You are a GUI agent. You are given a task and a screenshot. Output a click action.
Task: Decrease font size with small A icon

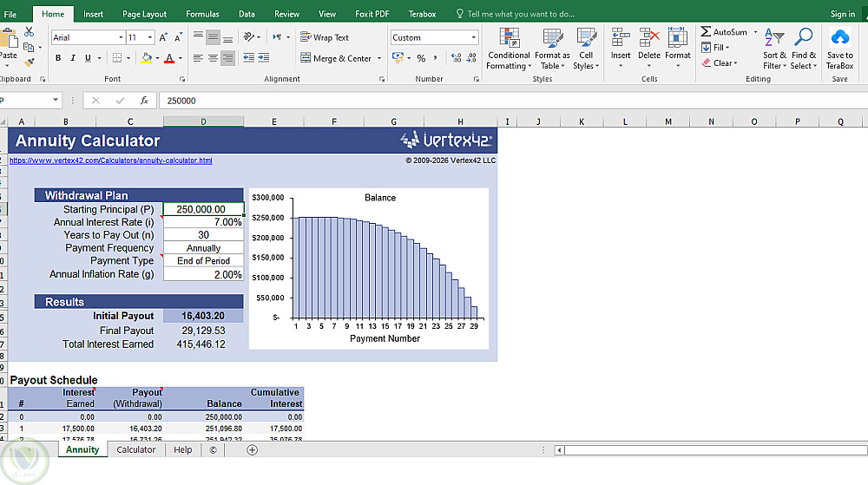click(178, 37)
